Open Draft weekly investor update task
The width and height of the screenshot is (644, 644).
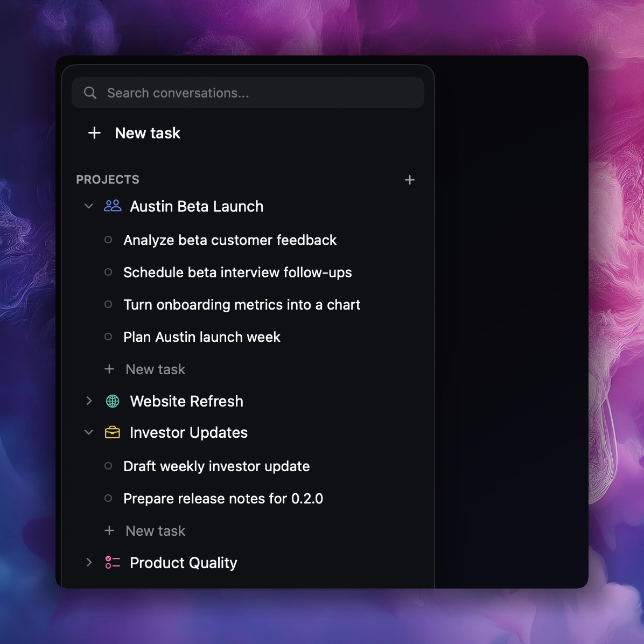pos(216,466)
